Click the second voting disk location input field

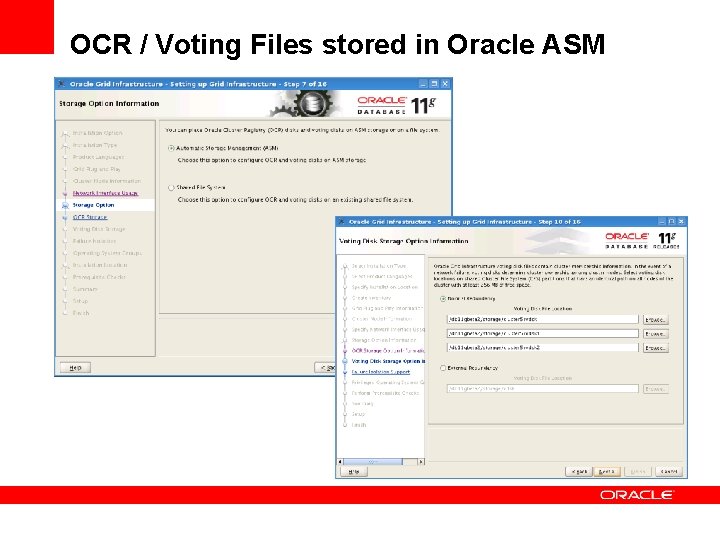point(542,334)
